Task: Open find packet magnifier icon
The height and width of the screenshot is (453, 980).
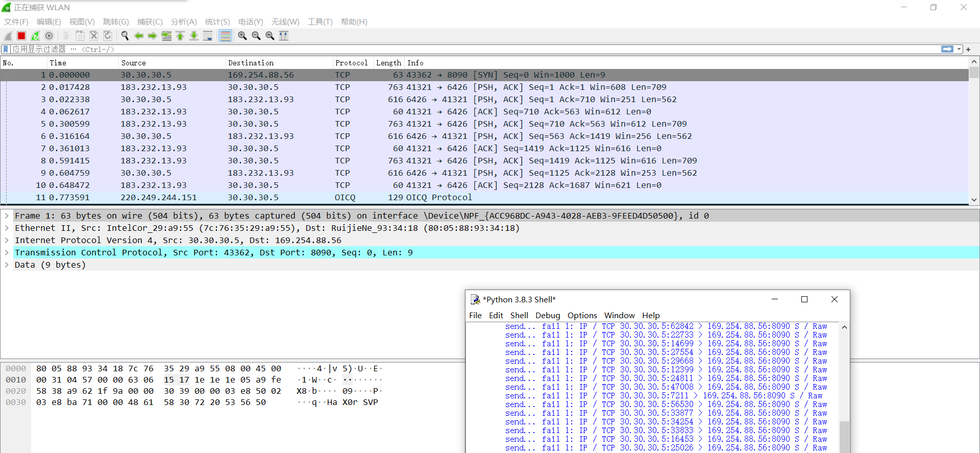Action: click(125, 36)
